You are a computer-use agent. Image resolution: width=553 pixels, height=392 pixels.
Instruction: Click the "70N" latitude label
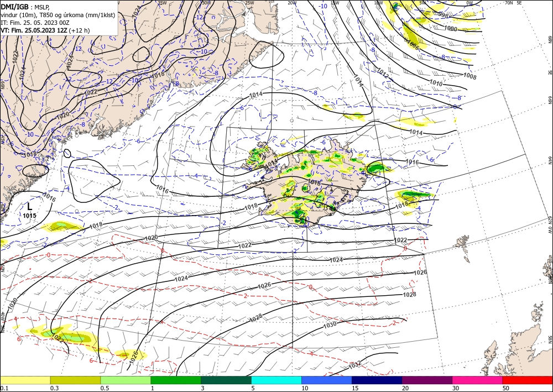509,3
